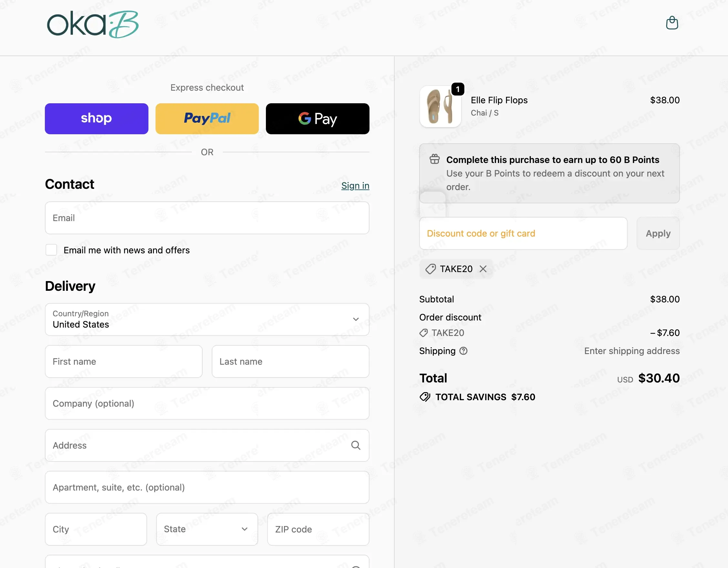Click the Discount code or gift card field
The width and height of the screenshot is (728, 568).
pos(523,233)
